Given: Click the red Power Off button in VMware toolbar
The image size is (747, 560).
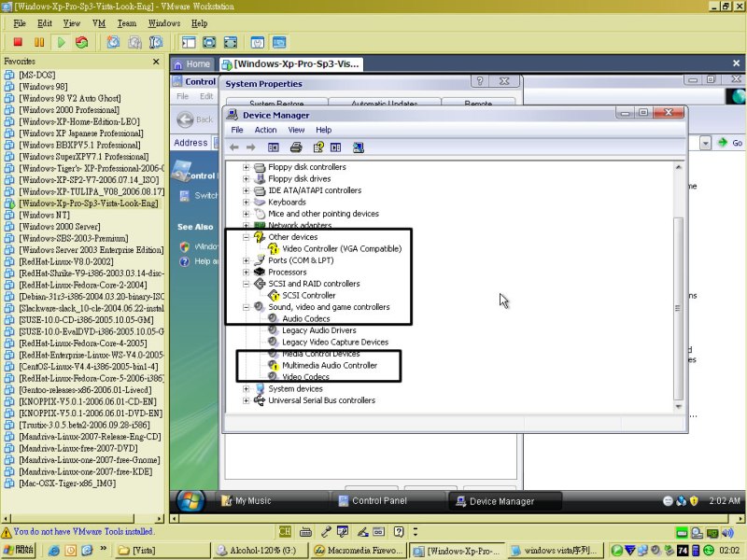Looking at the screenshot, I should [18, 42].
